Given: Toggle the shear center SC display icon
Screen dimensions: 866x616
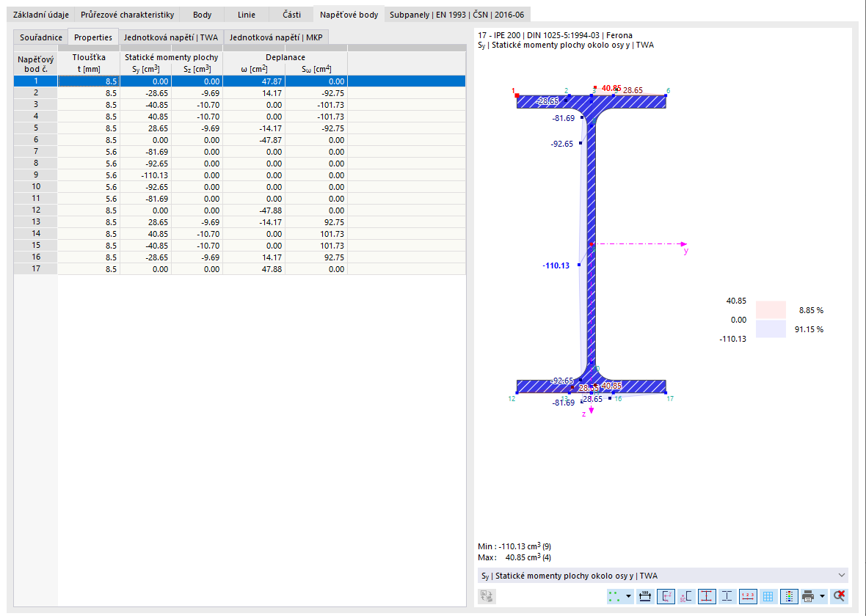Looking at the screenshot, I should tap(686, 596).
